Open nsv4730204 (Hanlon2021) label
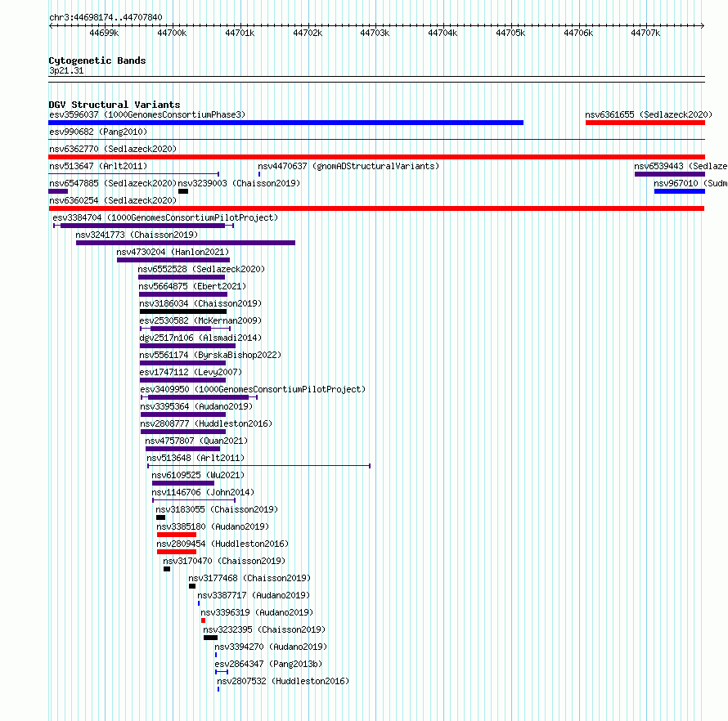728x721 pixels. 173,252
